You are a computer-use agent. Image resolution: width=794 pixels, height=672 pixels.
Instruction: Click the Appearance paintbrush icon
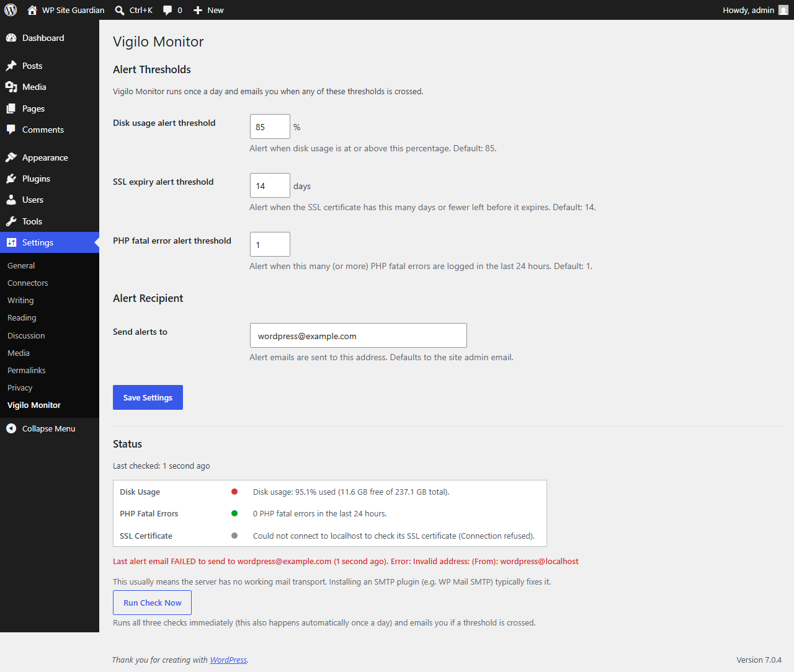click(11, 157)
